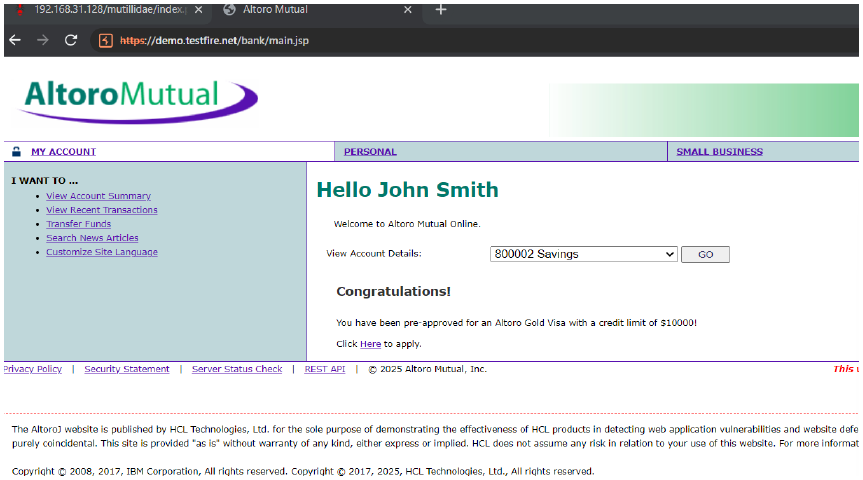The height and width of the screenshot is (480, 863).
Task: Click the browser forward arrow
Action: (42, 40)
